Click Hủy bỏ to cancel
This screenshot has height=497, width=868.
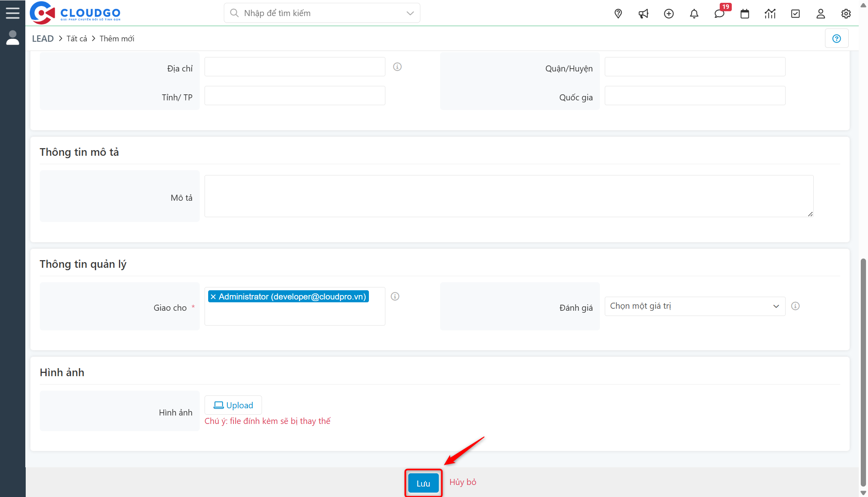pos(463,482)
